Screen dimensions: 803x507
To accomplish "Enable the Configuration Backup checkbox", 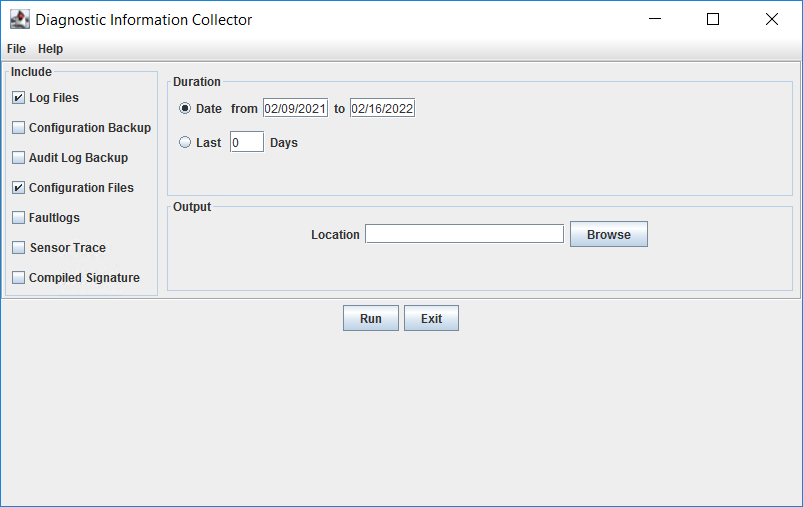I will [18, 128].
